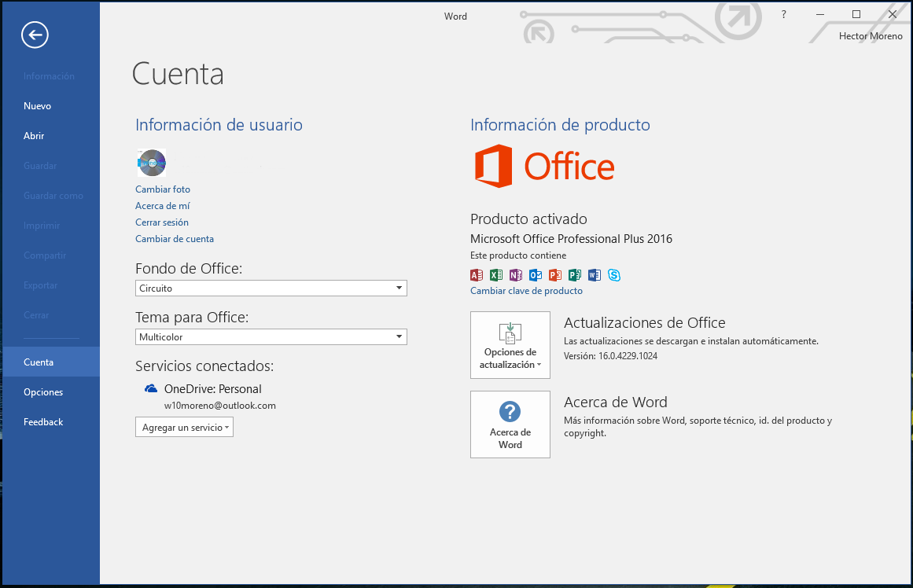This screenshot has width=913, height=588.
Task: Click the Producto activado heading
Action: [x=528, y=219]
